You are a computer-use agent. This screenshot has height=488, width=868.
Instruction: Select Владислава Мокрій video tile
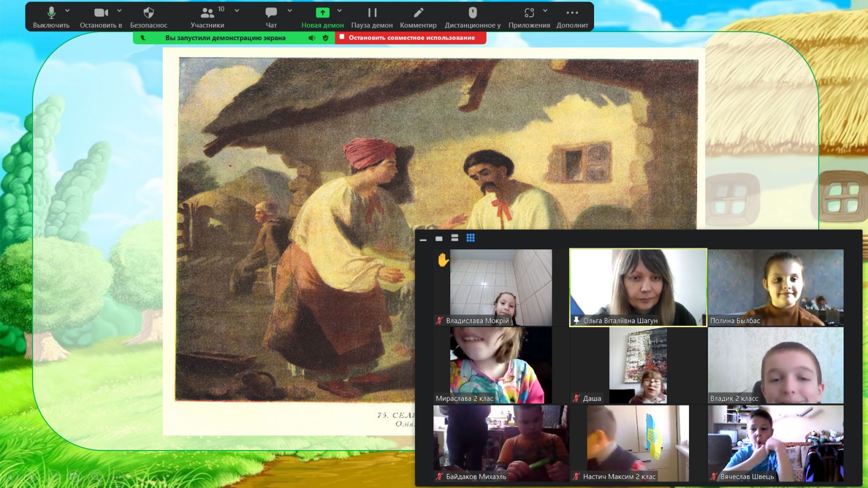[x=501, y=287]
